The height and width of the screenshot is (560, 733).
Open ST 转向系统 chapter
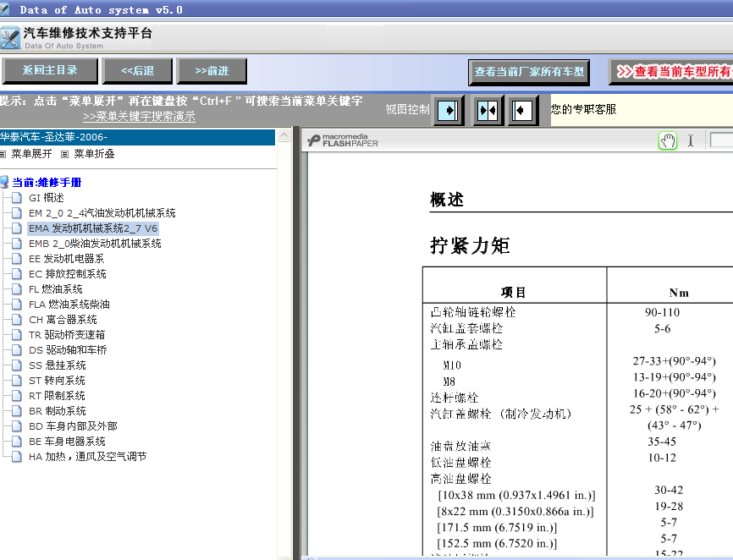click(57, 381)
